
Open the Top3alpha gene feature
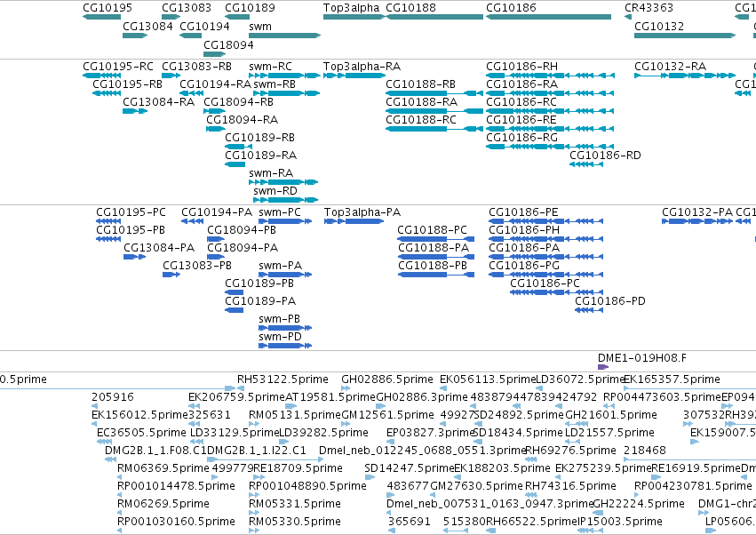point(354,17)
